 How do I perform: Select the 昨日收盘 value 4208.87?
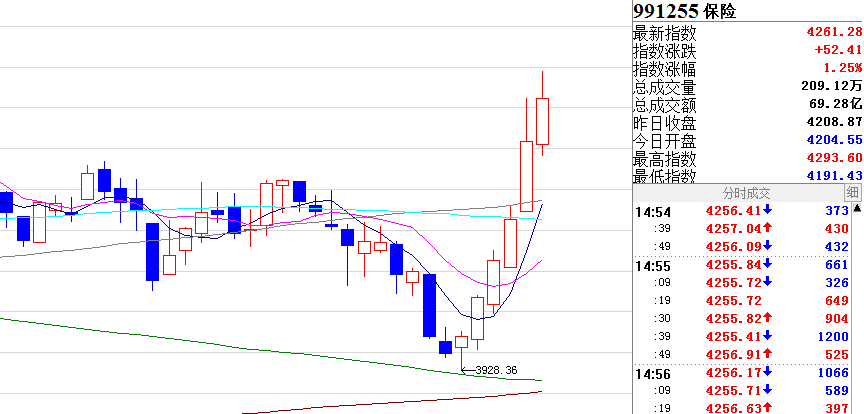coord(834,122)
